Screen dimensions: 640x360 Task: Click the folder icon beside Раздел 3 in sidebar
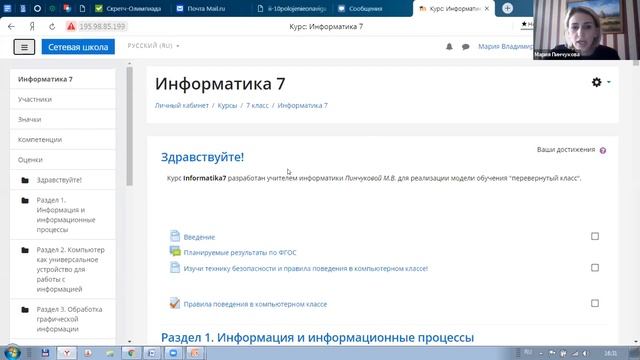pos(25,309)
